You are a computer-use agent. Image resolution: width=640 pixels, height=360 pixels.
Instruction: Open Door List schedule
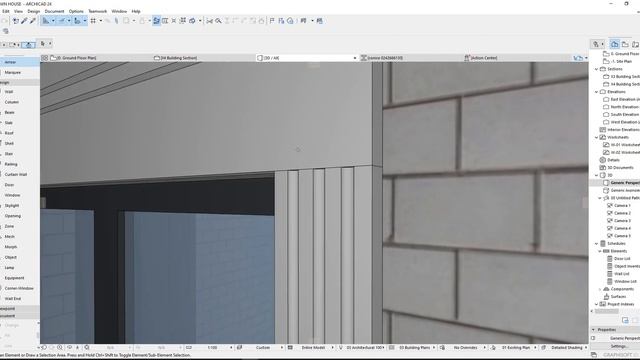point(622,258)
